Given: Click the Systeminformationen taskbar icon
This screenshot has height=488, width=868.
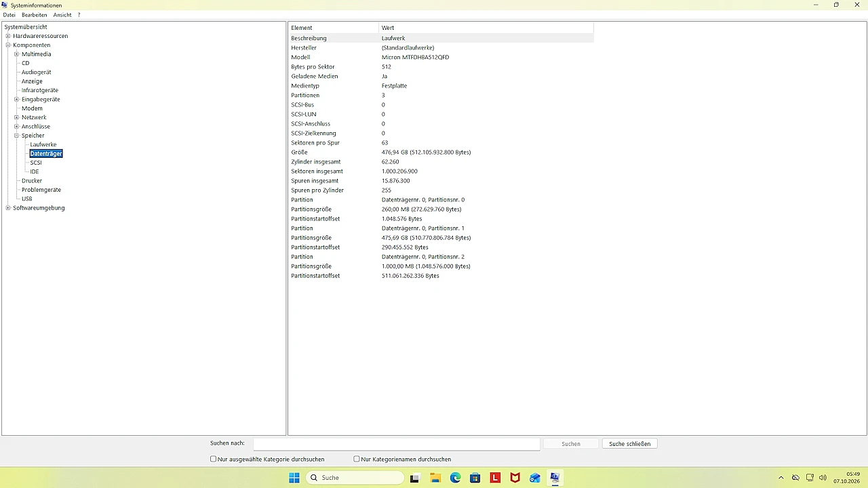Looking at the screenshot, I should (555, 478).
